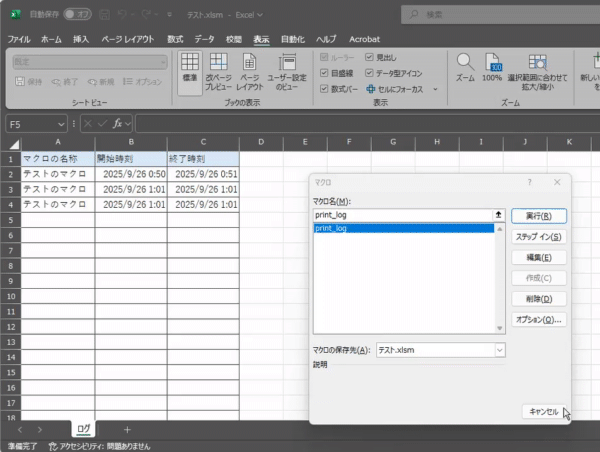
Task: Click the キャンセル button in macro dialog
Action: point(541,411)
